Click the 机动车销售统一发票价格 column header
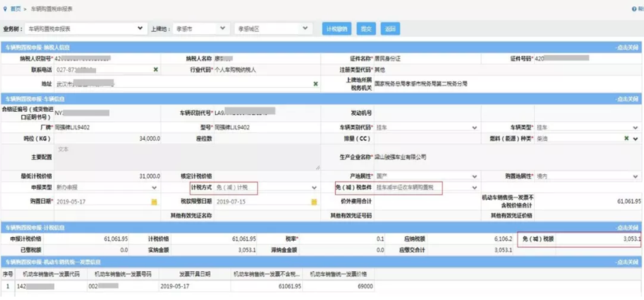 (x=338, y=275)
